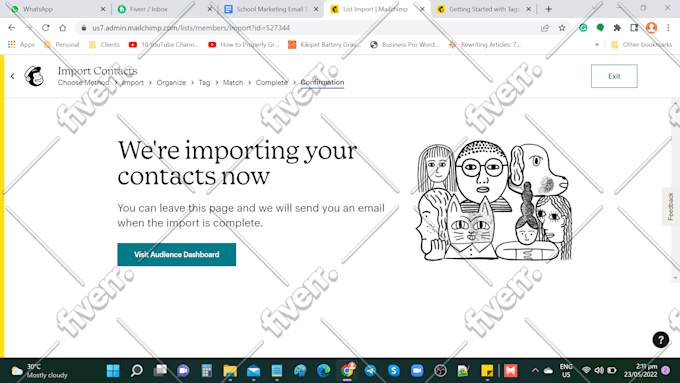Open the Kikipet Battery bookmark
The height and width of the screenshot is (383, 680).
coord(324,45)
